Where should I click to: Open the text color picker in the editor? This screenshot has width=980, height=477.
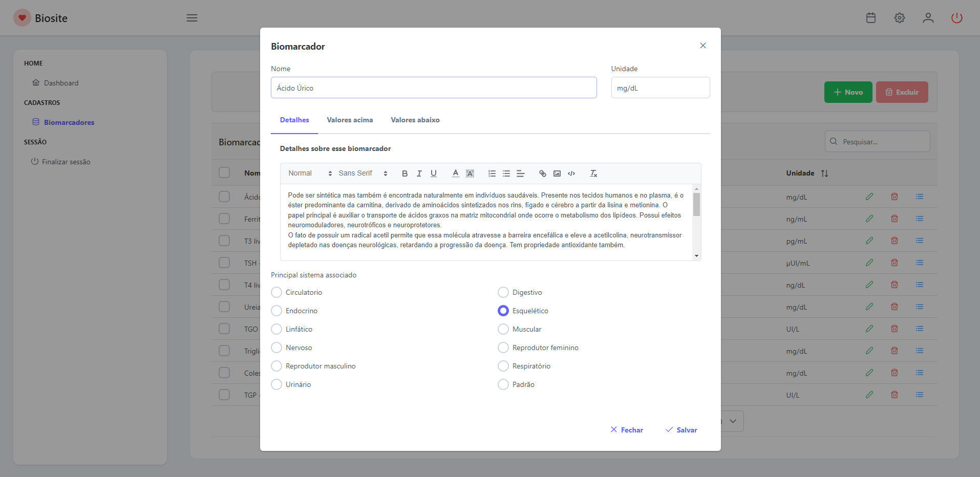[x=455, y=174]
